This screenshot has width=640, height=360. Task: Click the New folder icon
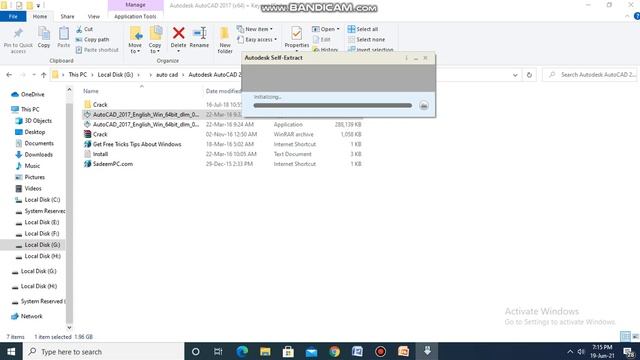pos(224,33)
